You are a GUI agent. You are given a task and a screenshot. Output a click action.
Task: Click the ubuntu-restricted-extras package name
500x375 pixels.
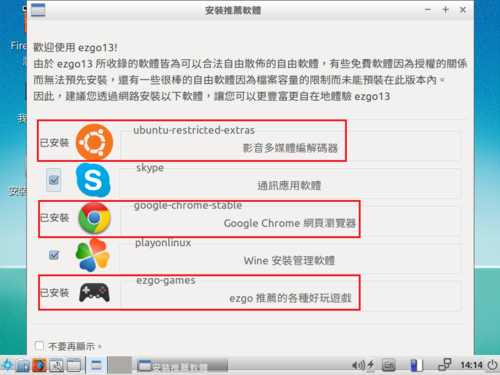194,130
